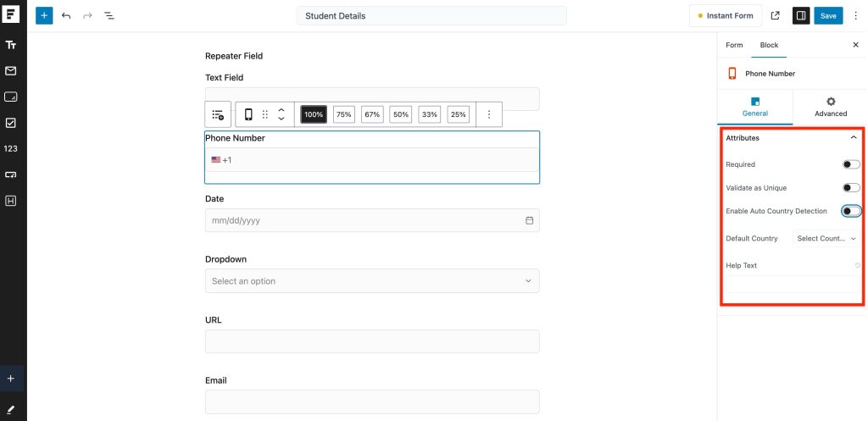Click the Instant Form button
Screen dimensions: 868x421
pos(724,16)
